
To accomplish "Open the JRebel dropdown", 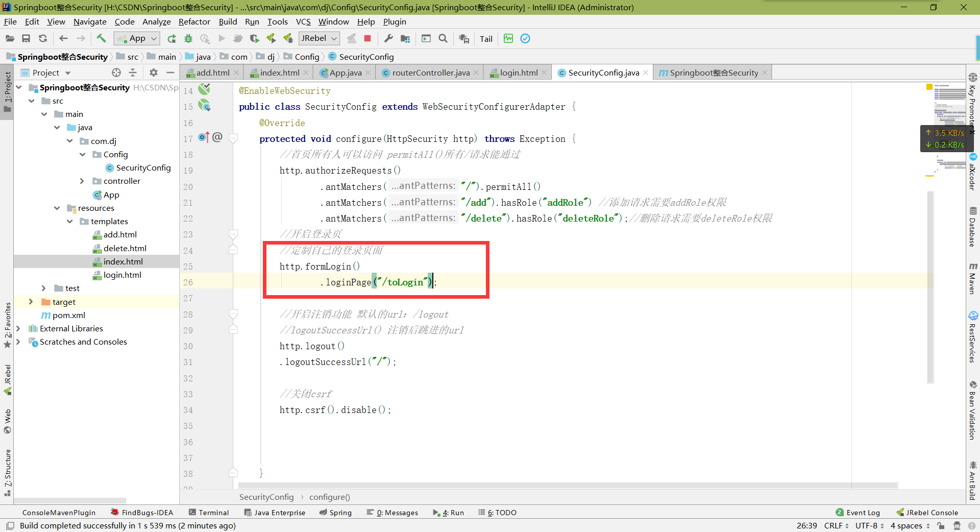I will coord(319,38).
